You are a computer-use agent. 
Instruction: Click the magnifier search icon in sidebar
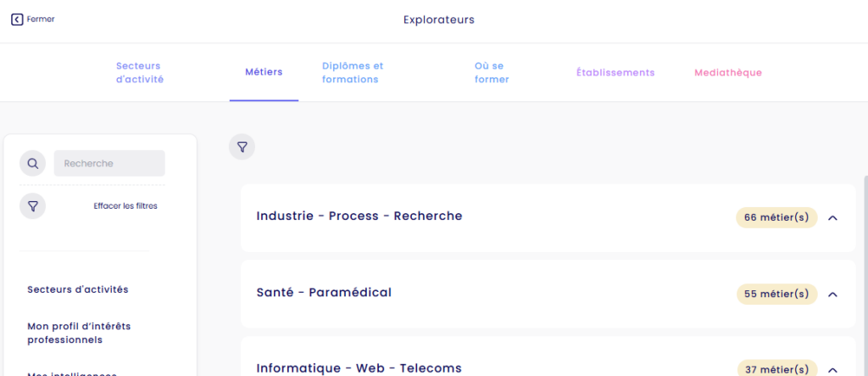(x=33, y=163)
